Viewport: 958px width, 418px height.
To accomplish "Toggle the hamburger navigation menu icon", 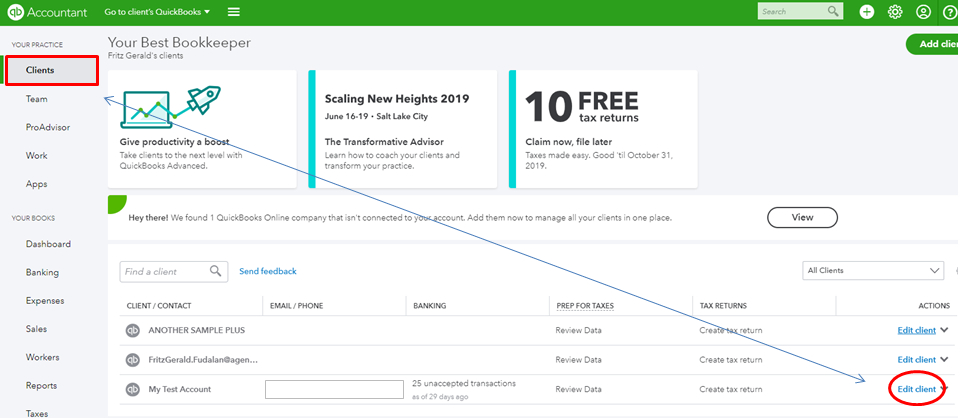I will coord(233,12).
